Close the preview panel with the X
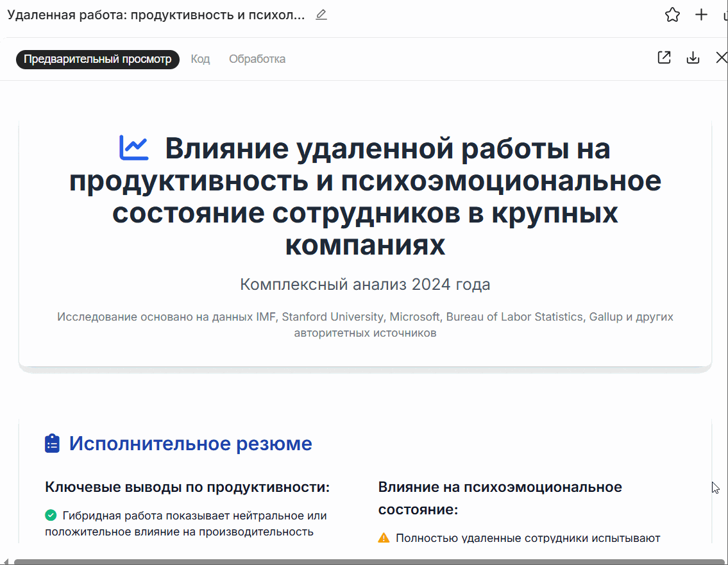 721,58
